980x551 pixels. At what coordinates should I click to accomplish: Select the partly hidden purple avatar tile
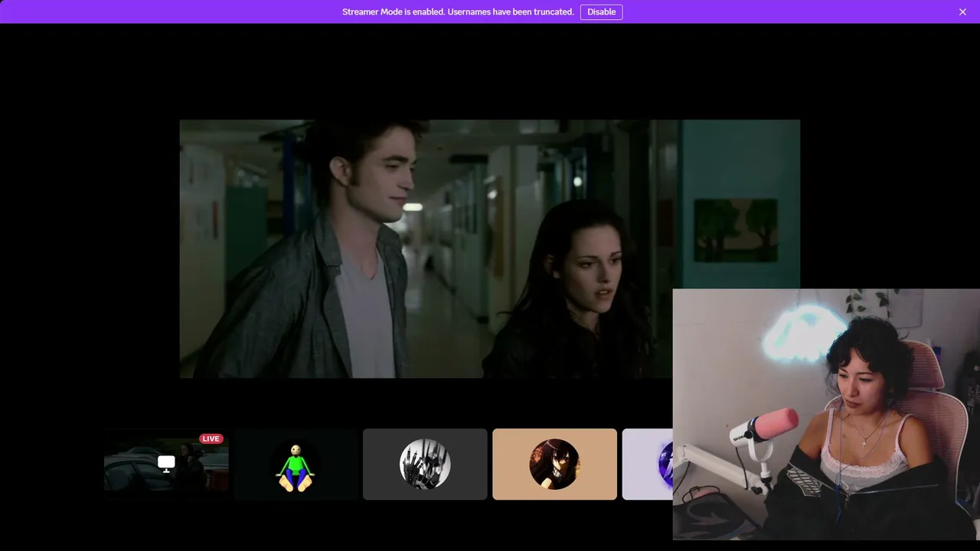pos(648,464)
